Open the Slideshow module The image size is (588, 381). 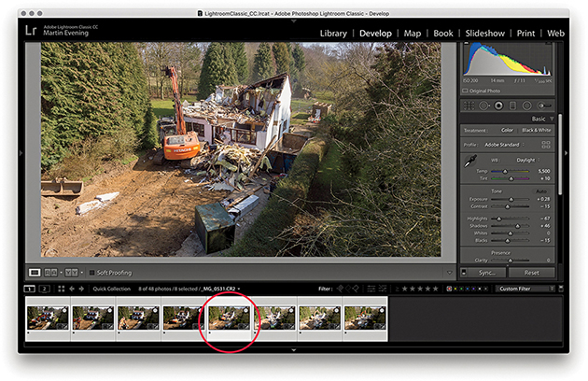484,34
